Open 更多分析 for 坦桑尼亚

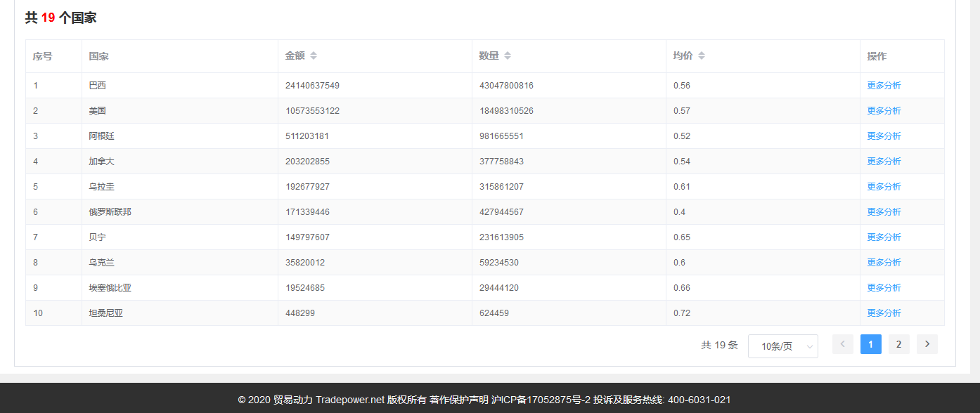(x=884, y=313)
